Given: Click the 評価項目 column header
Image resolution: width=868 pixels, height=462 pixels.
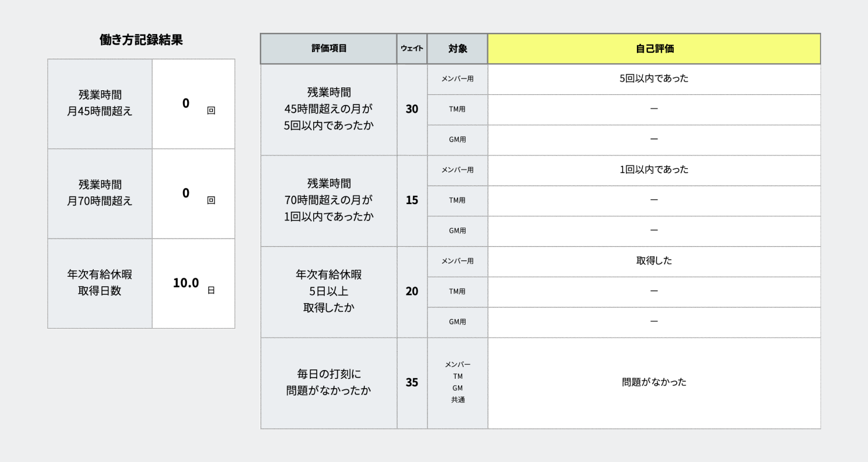Looking at the screenshot, I should (328, 49).
